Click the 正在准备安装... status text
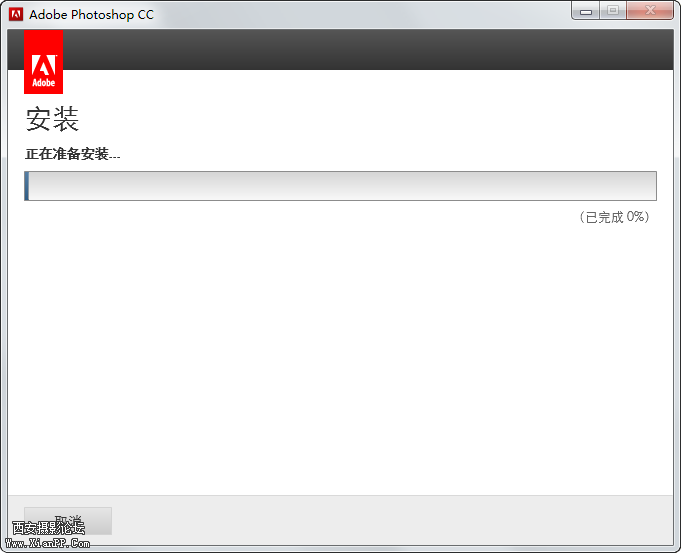 72,154
